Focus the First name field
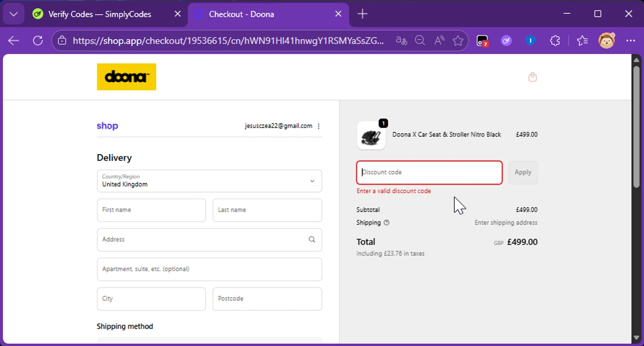The width and height of the screenshot is (644, 346). (x=152, y=210)
